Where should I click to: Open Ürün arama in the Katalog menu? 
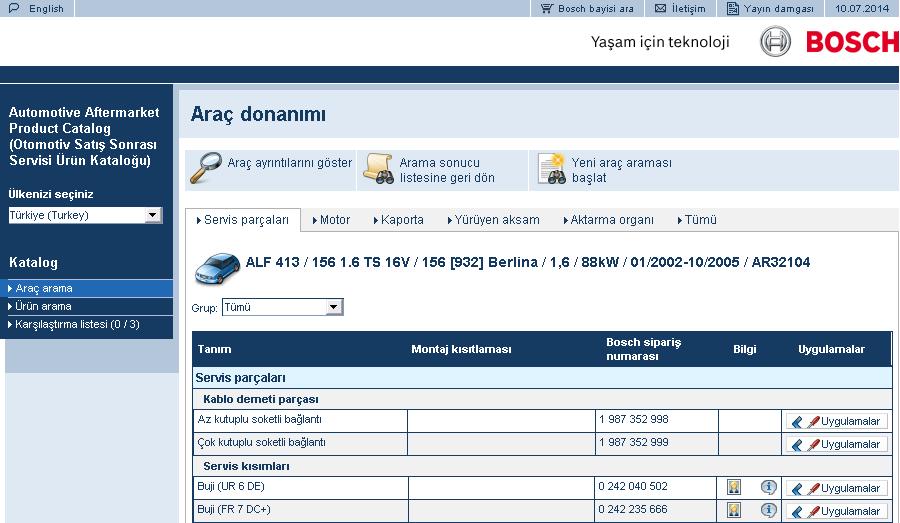(x=44, y=306)
